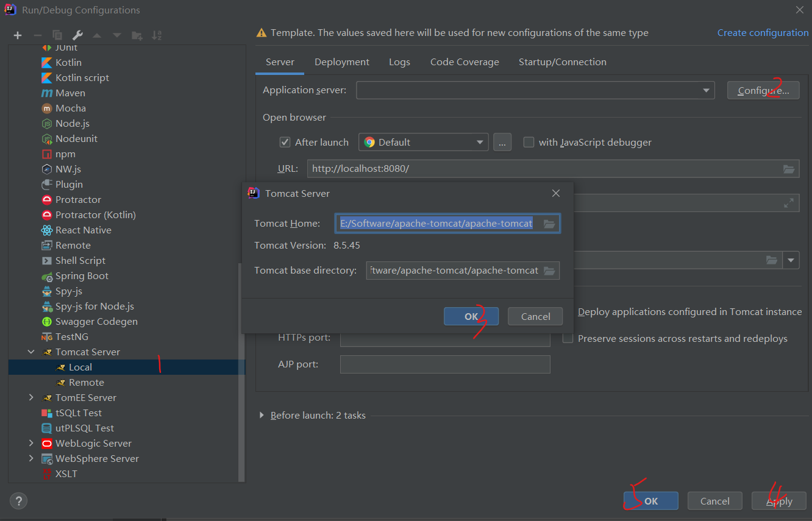Click move configuration down arrow
This screenshot has height=521, width=812.
click(117, 35)
